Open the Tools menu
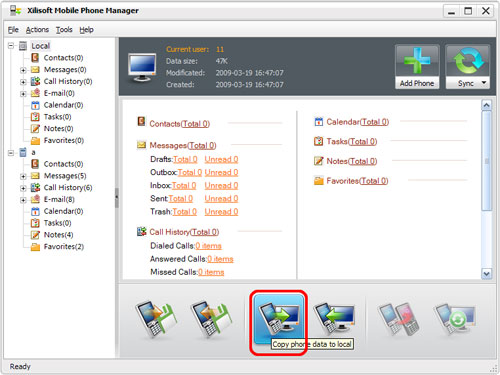 tap(64, 30)
